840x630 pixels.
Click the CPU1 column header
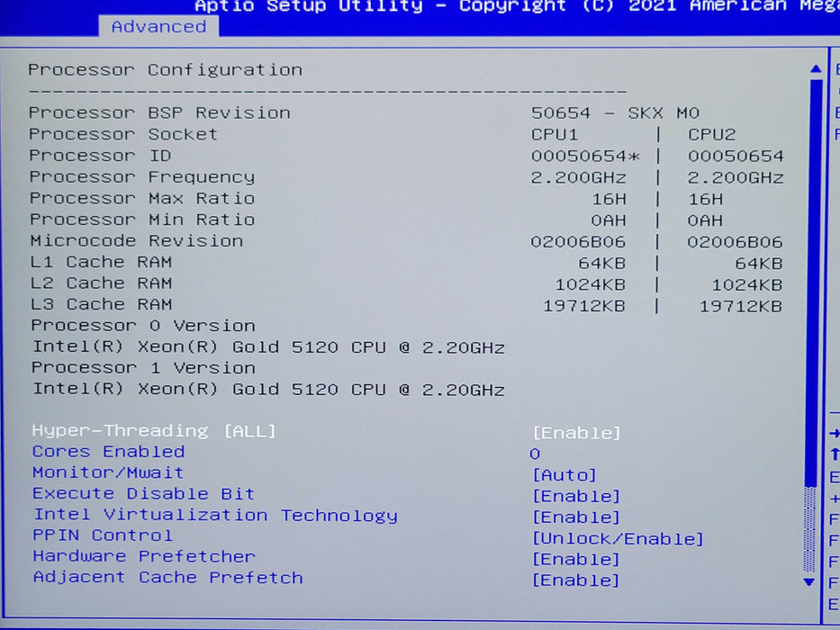[x=555, y=134]
